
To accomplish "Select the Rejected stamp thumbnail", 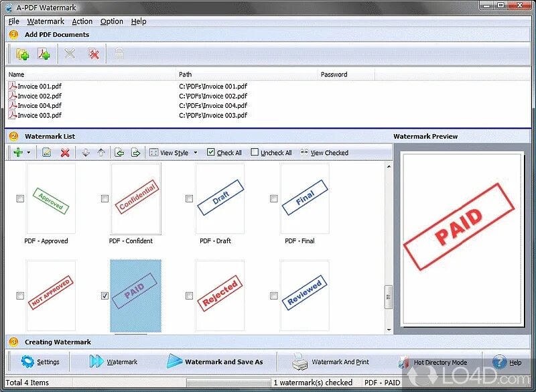I will [220, 296].
